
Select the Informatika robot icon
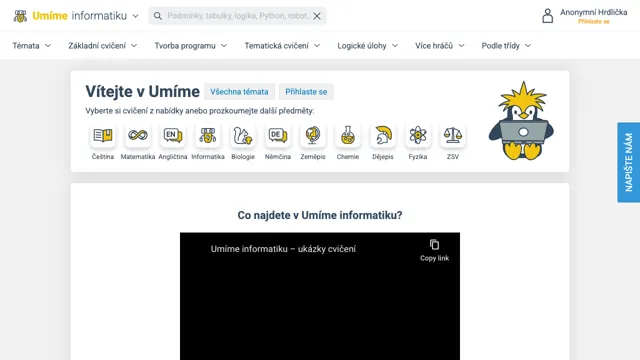tap(208, 135)
